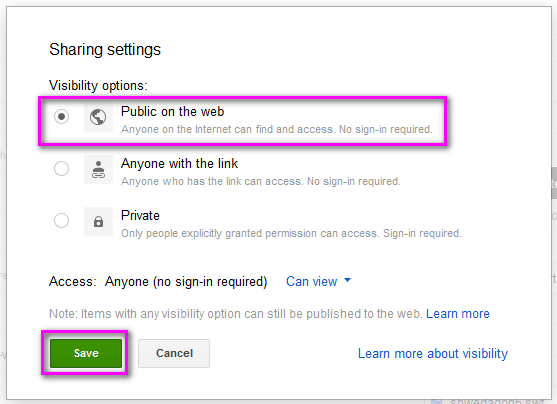Select the Public on the web radio button
The image size is (557, 404).
coord(61,117)
